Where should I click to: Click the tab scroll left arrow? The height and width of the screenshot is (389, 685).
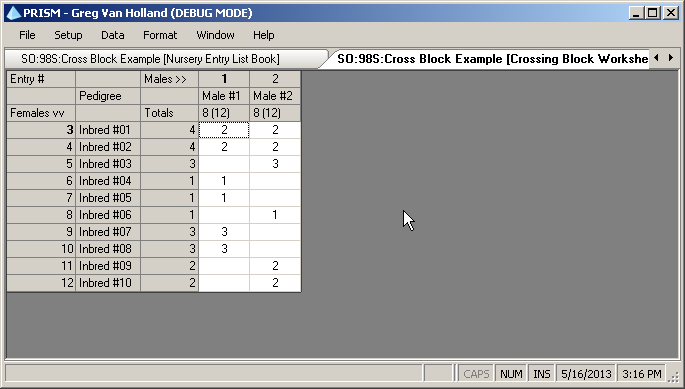(657, 58)
